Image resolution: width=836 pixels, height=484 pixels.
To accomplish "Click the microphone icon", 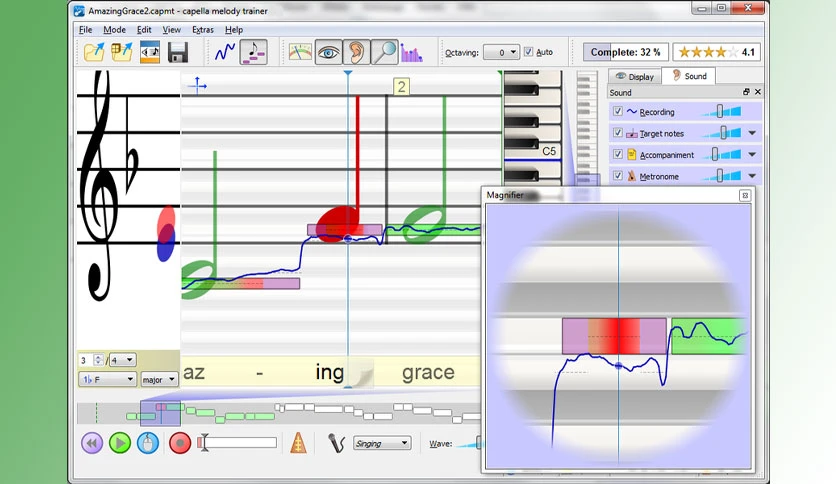I will (336, 443).
